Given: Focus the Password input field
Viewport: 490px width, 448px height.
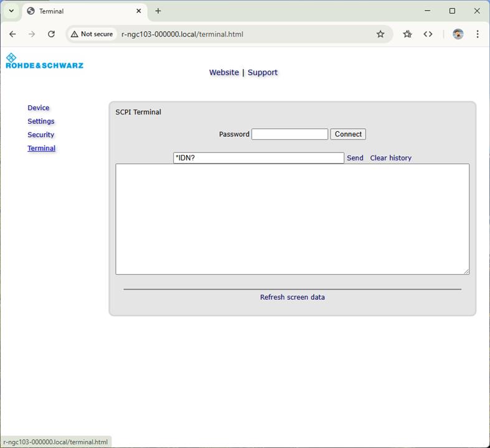Looking at the screenshot, I should [x=290, y=134].
